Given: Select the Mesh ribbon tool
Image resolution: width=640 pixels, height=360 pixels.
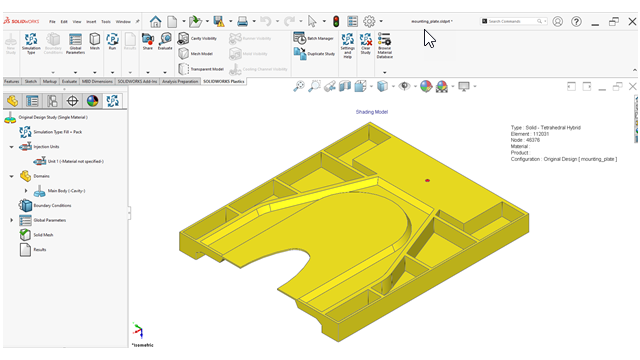Looking at the screenshot, I should [x=95, y=42].
